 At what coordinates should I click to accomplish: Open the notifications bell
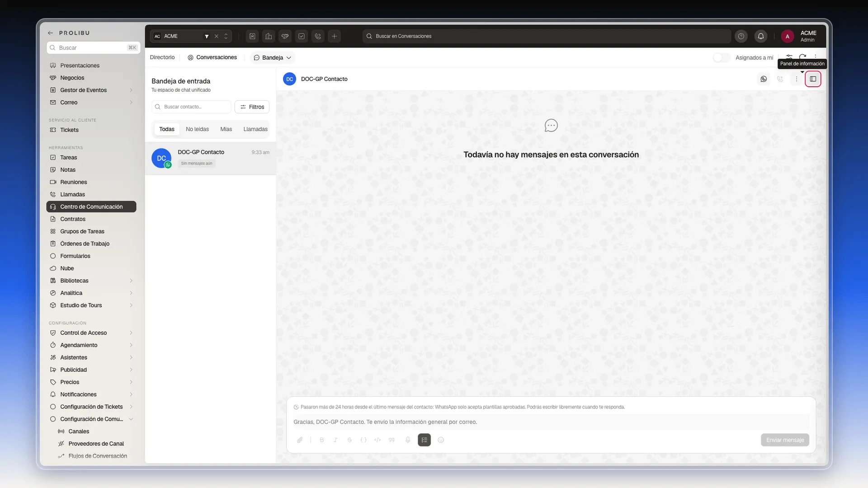click(761, 36)
